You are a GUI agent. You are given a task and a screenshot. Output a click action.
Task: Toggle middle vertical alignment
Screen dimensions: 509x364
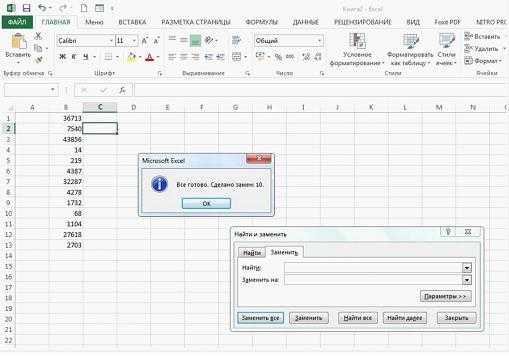[184, 40]
